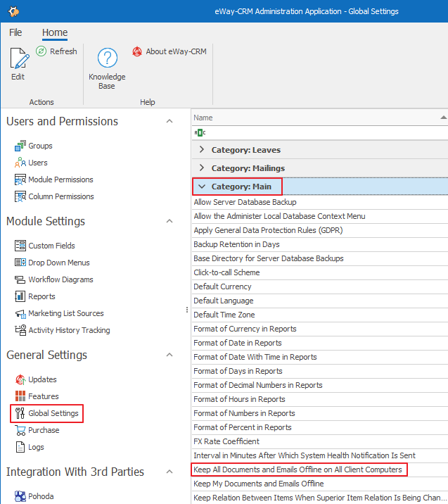Open Activity History Tracking in sidebar
448x504 pixels.
point(69,330)
